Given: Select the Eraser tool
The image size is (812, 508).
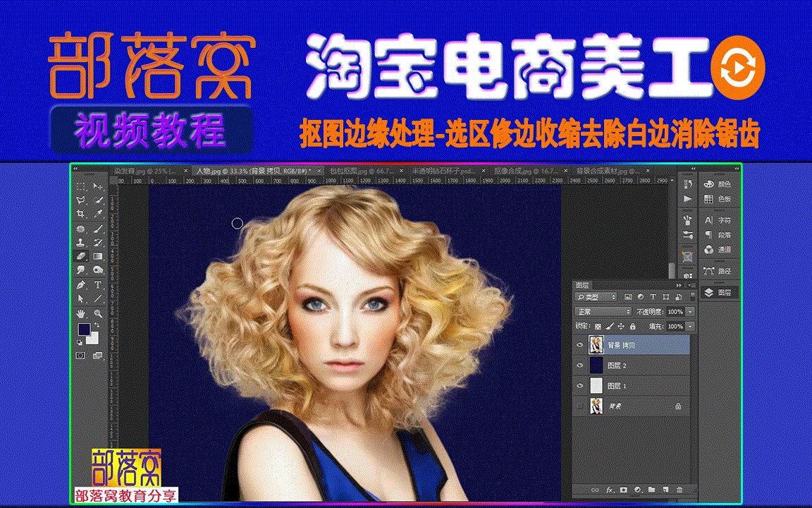Looking at the screenshot, I should point(81,255).
